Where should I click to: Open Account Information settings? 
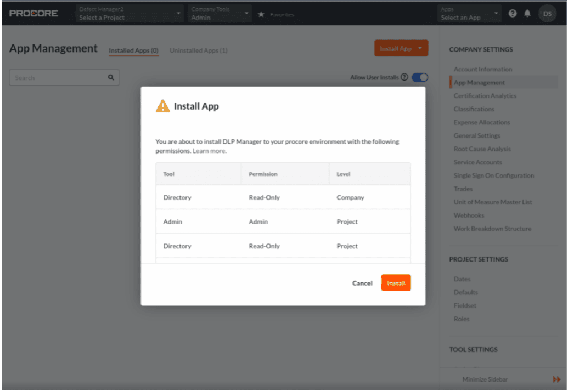pos(483,69)
